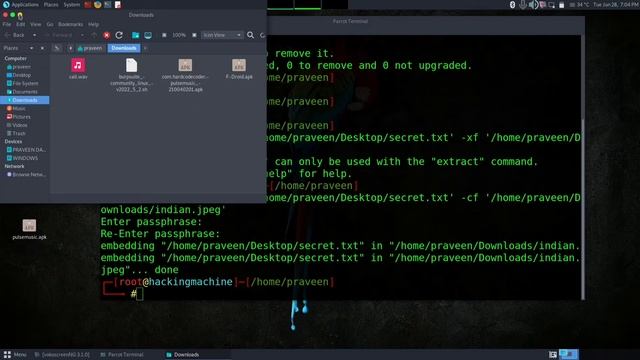Click the Forward navigation button
Image resolution: width=640 pixels, height=360 pixels.
pos(59,36)
